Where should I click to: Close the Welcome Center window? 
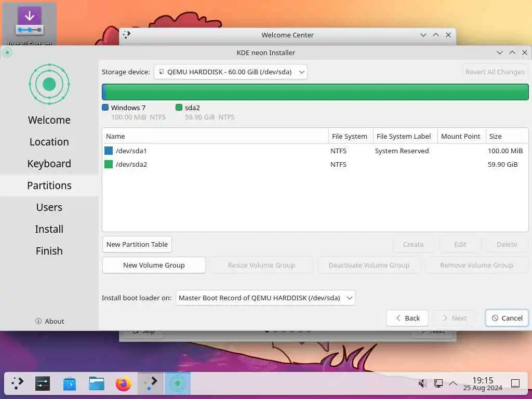coord(448,35)
